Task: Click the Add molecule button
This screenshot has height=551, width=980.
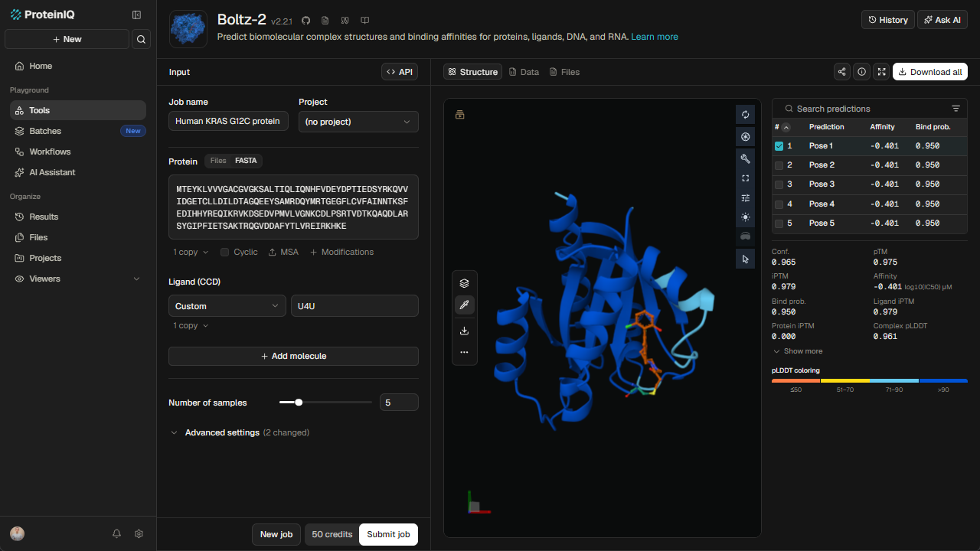Action: [x=293, y=356]
